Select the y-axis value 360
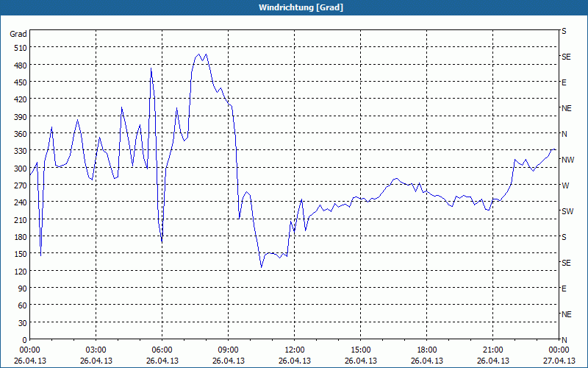This screenshot has width=588, height=368. [21, 134]
